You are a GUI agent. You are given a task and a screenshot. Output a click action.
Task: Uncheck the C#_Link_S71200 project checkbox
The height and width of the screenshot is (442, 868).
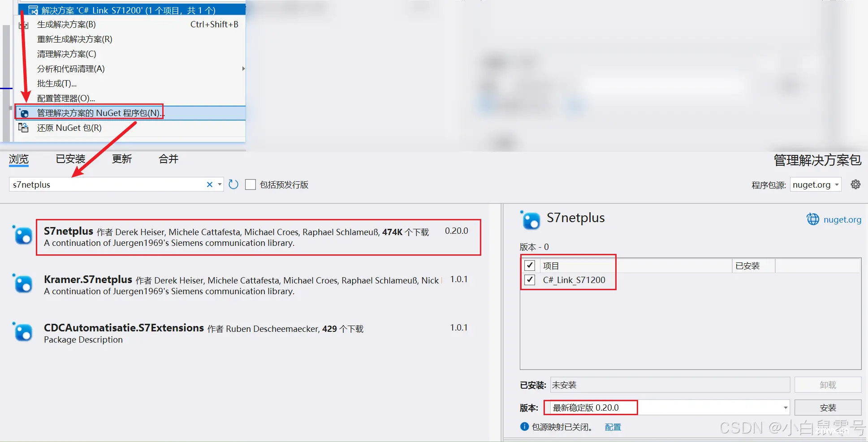point(530,280)
